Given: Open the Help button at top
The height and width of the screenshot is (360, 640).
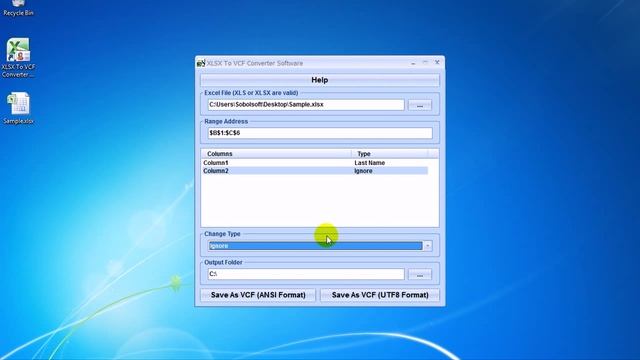Looking at the screenshot, I should (320, 80).
